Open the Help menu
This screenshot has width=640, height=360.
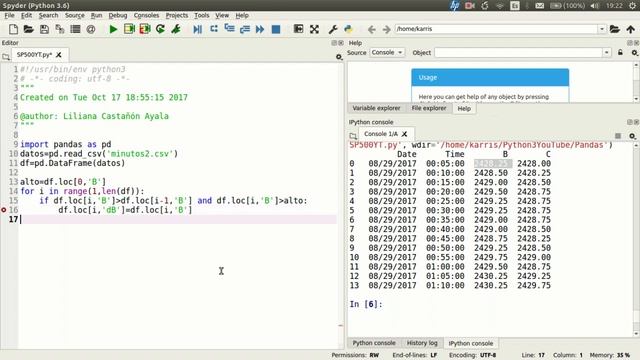242,15
